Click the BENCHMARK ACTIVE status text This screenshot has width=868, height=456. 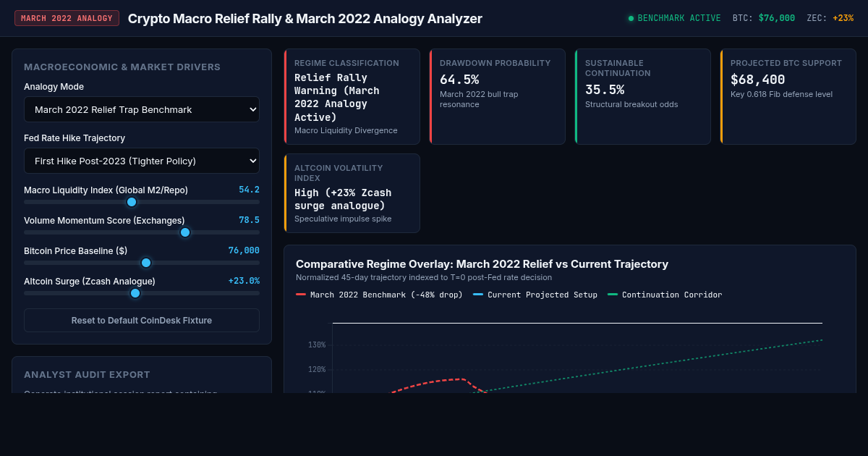(679, 18)
